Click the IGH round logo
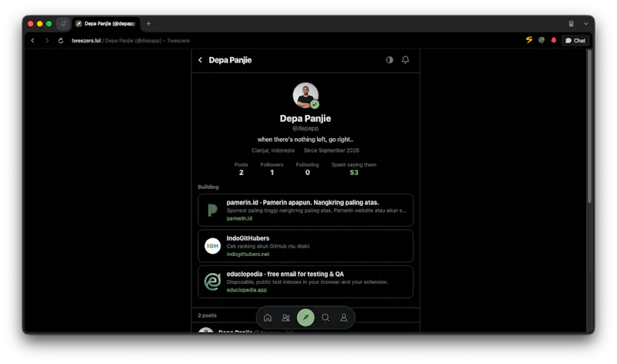 213,246
